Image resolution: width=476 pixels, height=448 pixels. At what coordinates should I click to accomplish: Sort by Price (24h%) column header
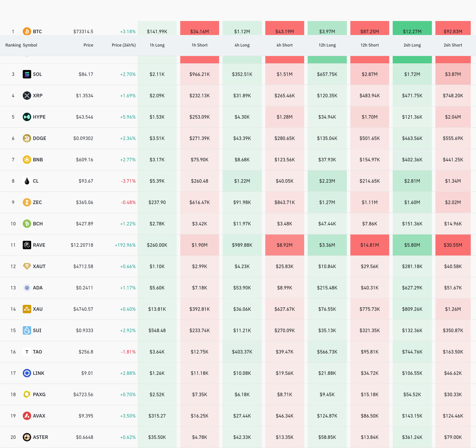pyautogui.click(x=124, y=45)
